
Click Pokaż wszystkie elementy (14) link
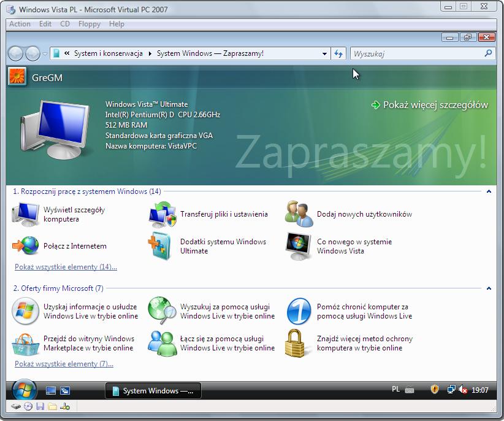click(x=66, y=267)
